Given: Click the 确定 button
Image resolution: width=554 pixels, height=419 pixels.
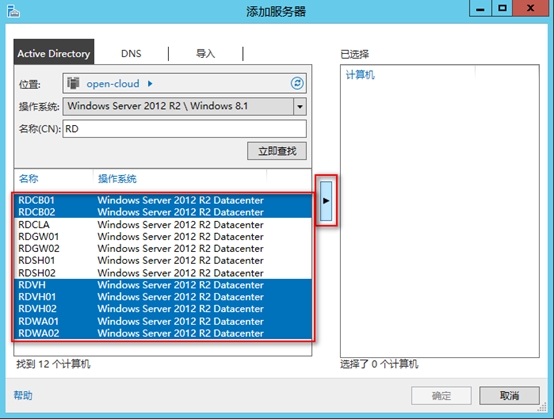Looking at the screenshot, I should (441, 396).
